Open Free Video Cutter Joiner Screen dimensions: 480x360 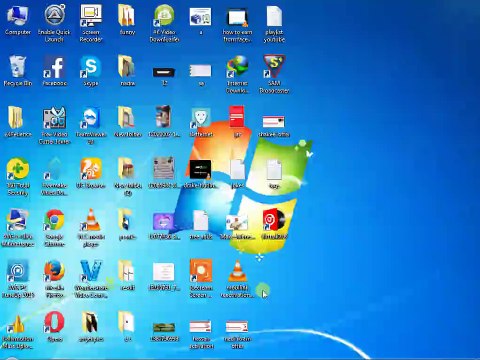(54, 125)
